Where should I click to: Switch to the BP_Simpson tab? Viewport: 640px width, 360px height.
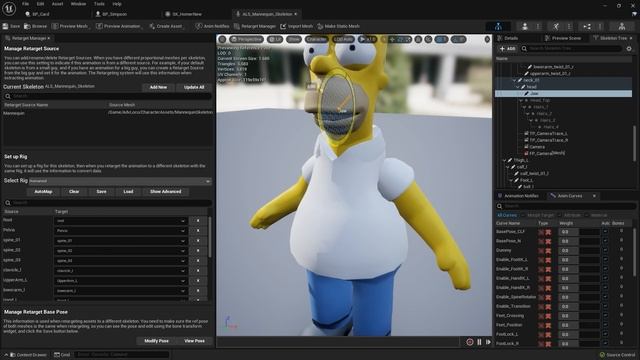point(111,14)
